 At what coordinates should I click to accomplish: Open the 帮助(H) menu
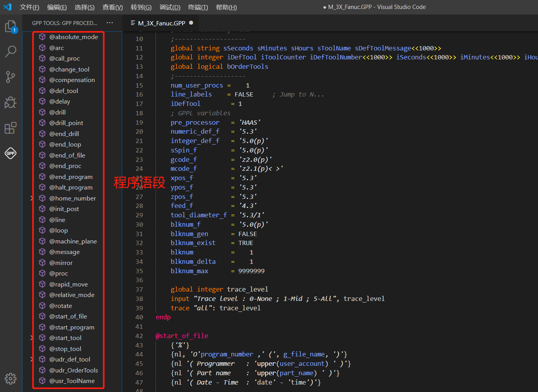point(226,7)
